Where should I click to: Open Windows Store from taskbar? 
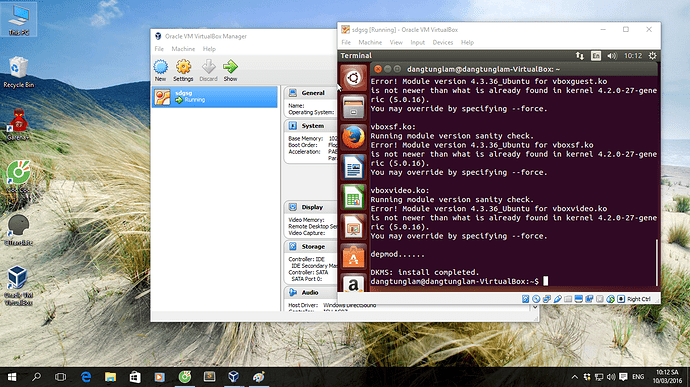tap(135, 377)
